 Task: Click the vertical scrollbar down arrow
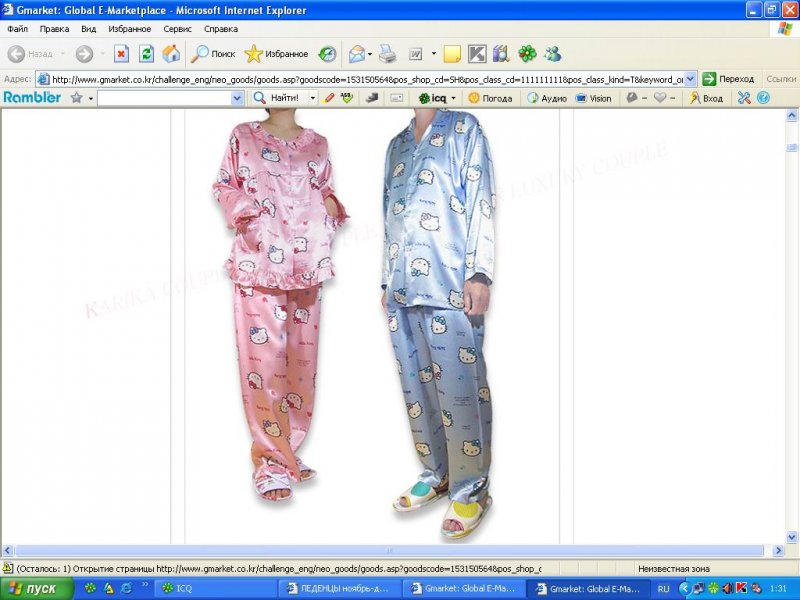(x=792, y=537)
